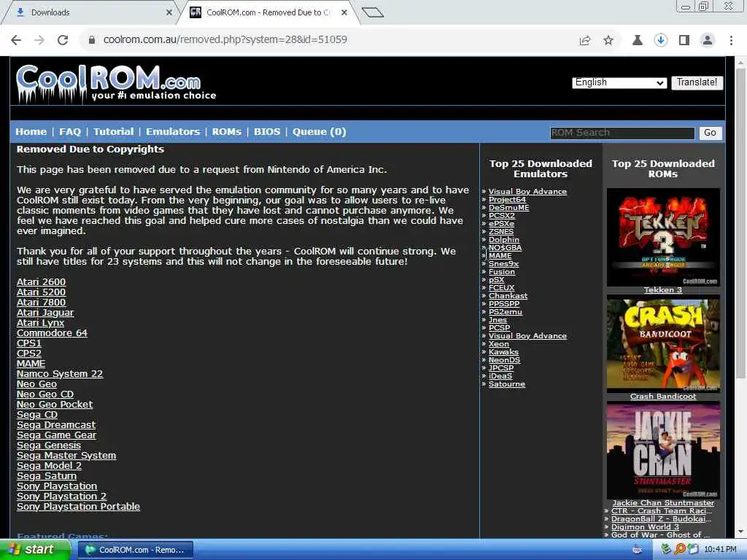Image resolution: width=747 pixels, height=560 pixels.
Task: Open the profile avatar icon
Action: coord(708,41)
